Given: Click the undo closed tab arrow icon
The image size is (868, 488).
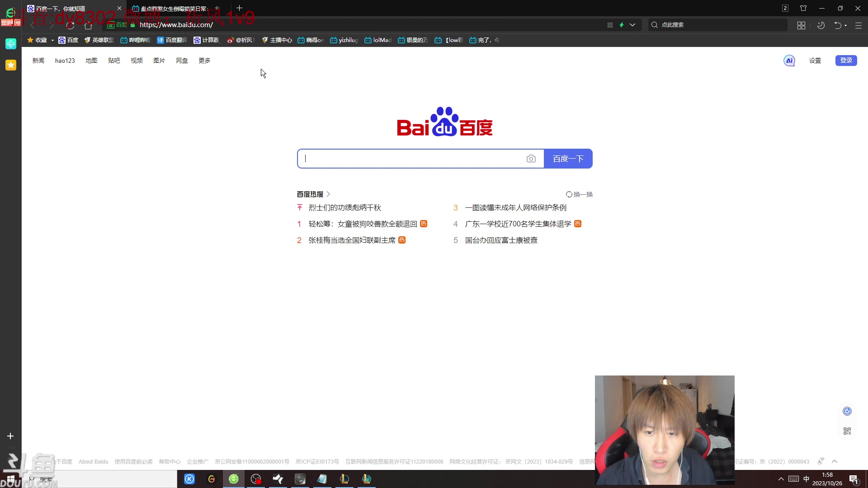Looking at the screenshot, I should [838, 25].
